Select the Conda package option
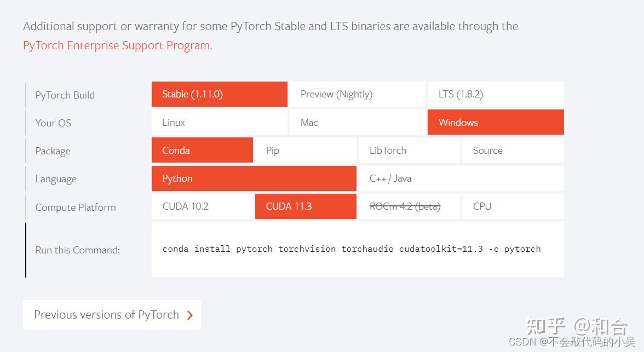Screen dimensions: 644x352 coord(202,151)
